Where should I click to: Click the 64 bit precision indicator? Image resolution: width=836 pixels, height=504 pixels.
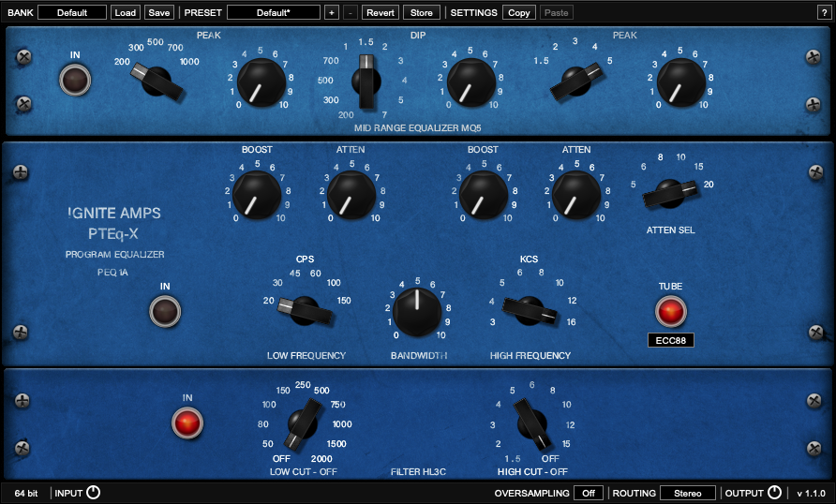(x=26, y=494)
